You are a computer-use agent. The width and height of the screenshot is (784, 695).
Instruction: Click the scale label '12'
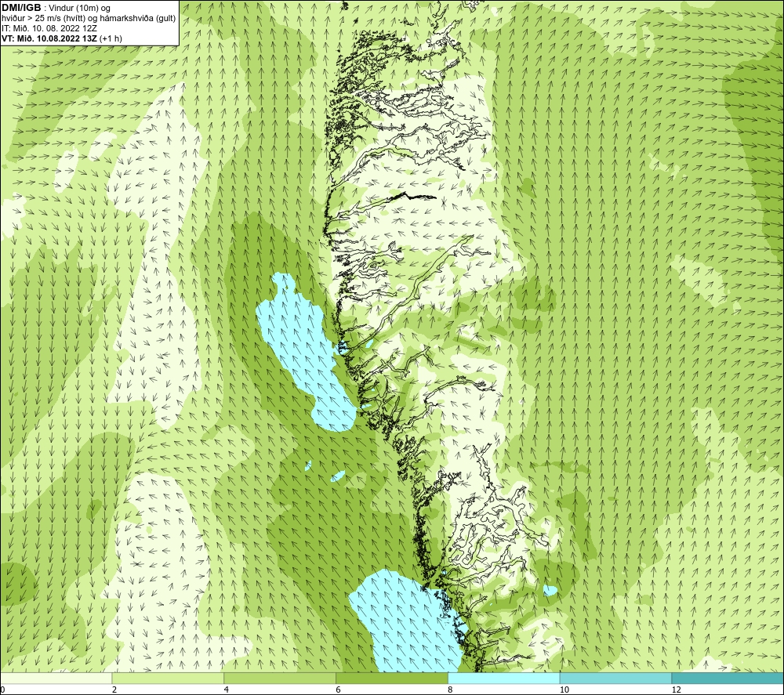[677, 690]
